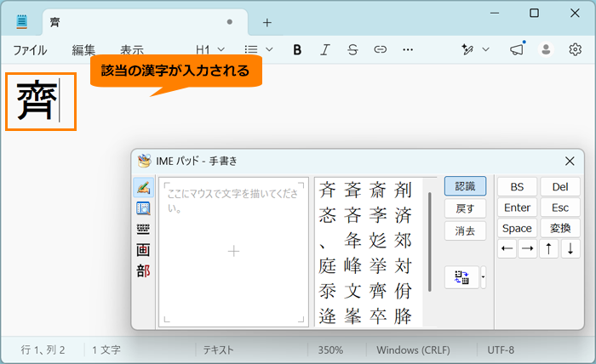Click the 戻す button
This screenshot has height=364, width=596.
[465, 208]
